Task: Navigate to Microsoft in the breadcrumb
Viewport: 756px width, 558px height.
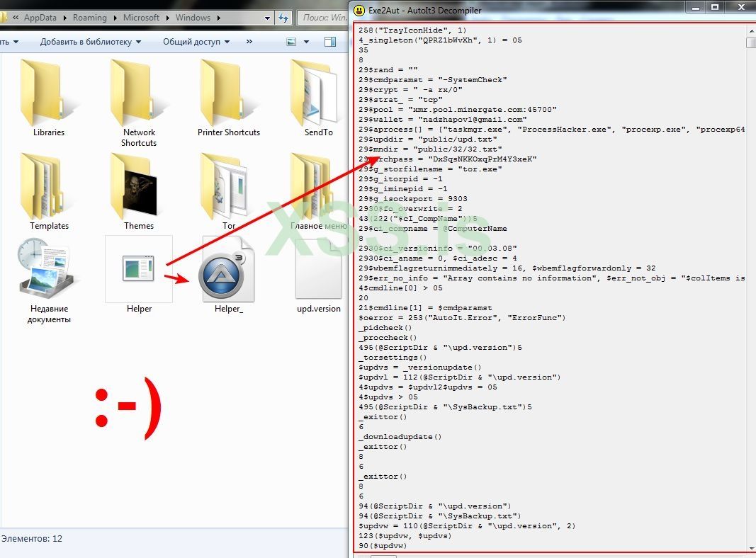Action: [x=141, y=17]
